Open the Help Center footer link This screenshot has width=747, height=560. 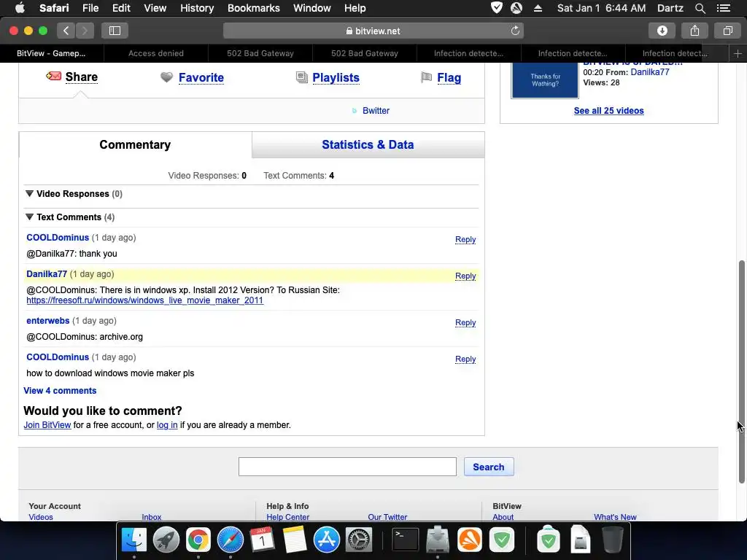click(x=287, y=517)
